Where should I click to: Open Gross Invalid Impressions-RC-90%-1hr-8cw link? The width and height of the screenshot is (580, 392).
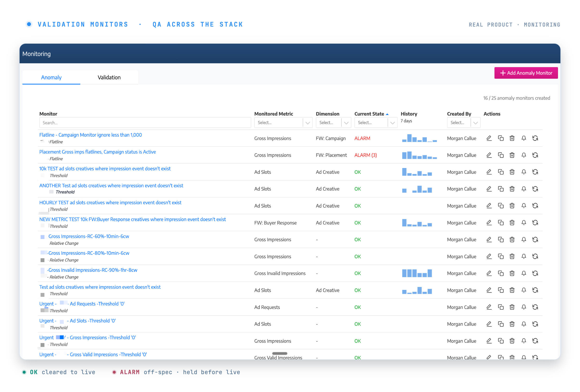(x=93, y=270)
